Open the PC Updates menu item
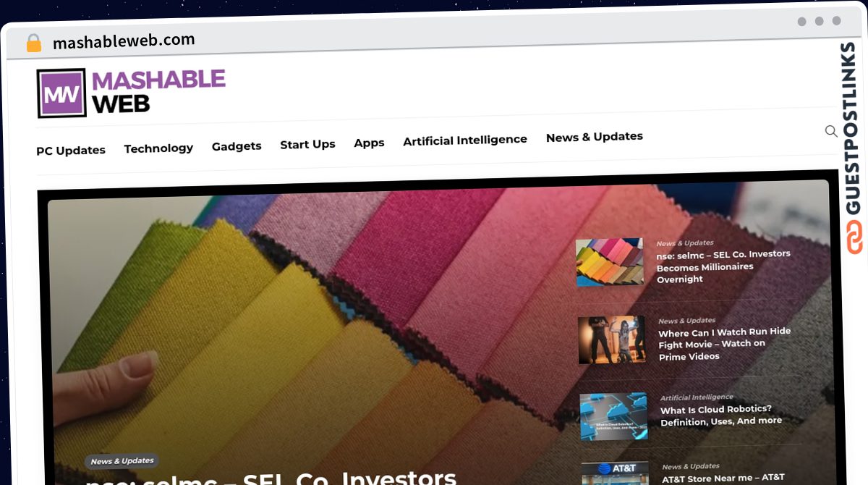Screen dimensions: 868x485 (71, 151)
